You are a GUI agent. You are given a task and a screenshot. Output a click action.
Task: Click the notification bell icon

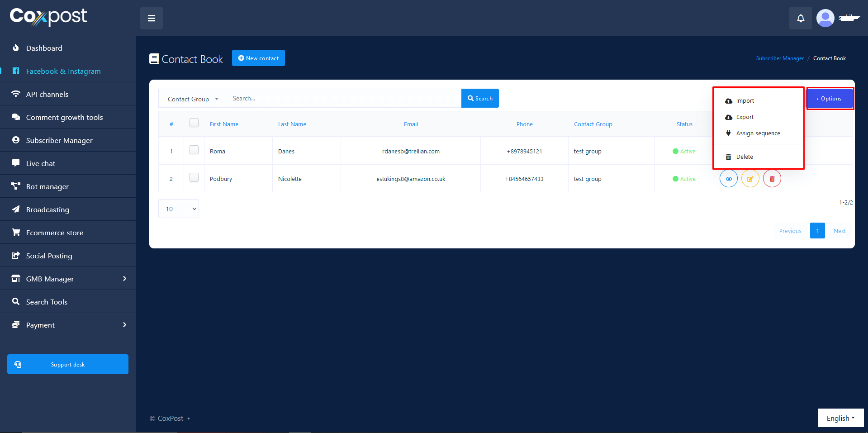[x=800, y=18]
